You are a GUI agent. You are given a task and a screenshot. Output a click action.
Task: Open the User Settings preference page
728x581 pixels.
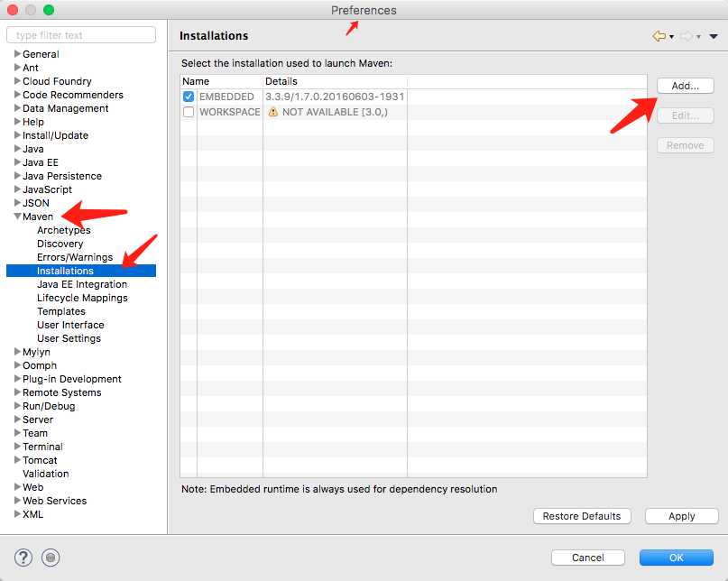tap(69, 338)
